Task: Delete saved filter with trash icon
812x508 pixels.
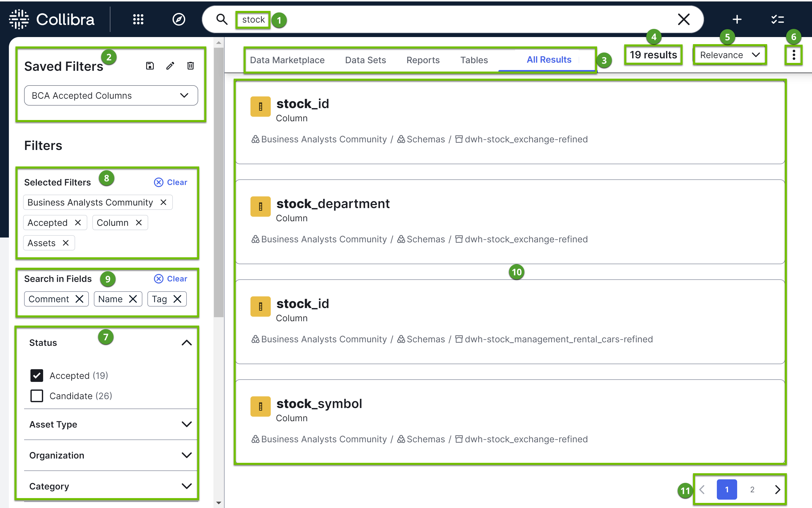Action: (x=191, y=66)
